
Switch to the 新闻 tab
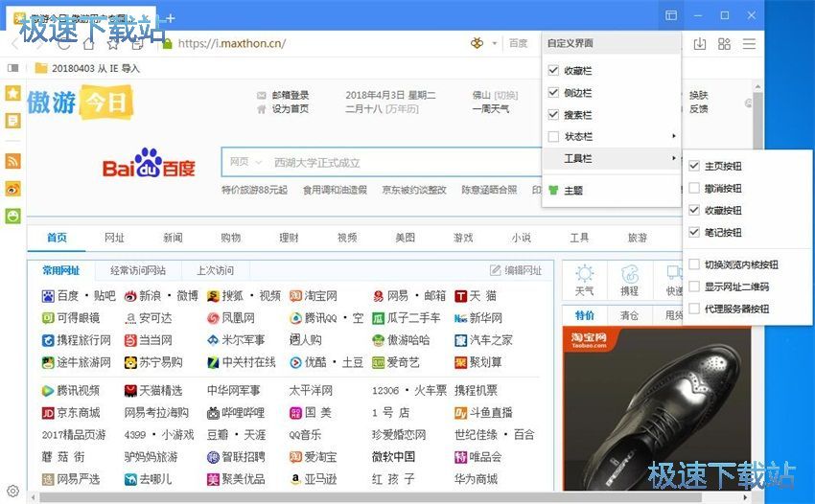(173, 238)
